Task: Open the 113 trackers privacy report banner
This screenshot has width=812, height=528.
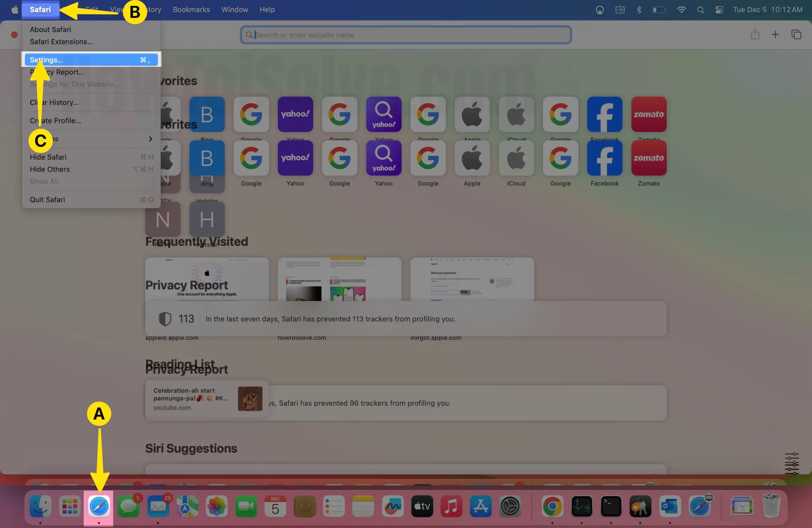Action: coord(406,319)
